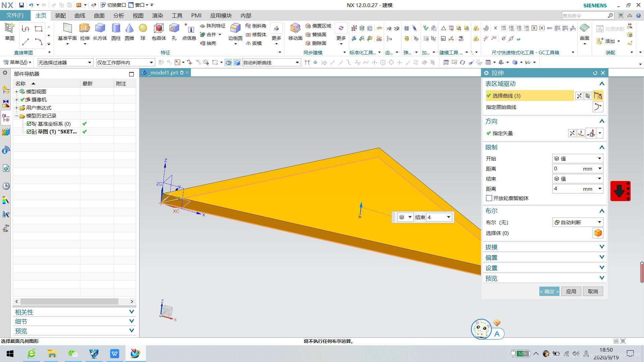Collapse the model history (模型历史记录) tree node

pyautogui.click(x=16, y=116)
